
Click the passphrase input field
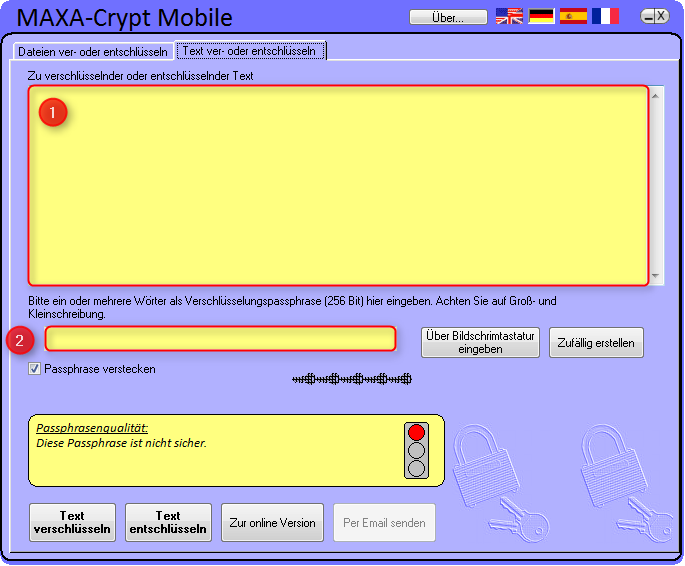click(x=221, y=338)
